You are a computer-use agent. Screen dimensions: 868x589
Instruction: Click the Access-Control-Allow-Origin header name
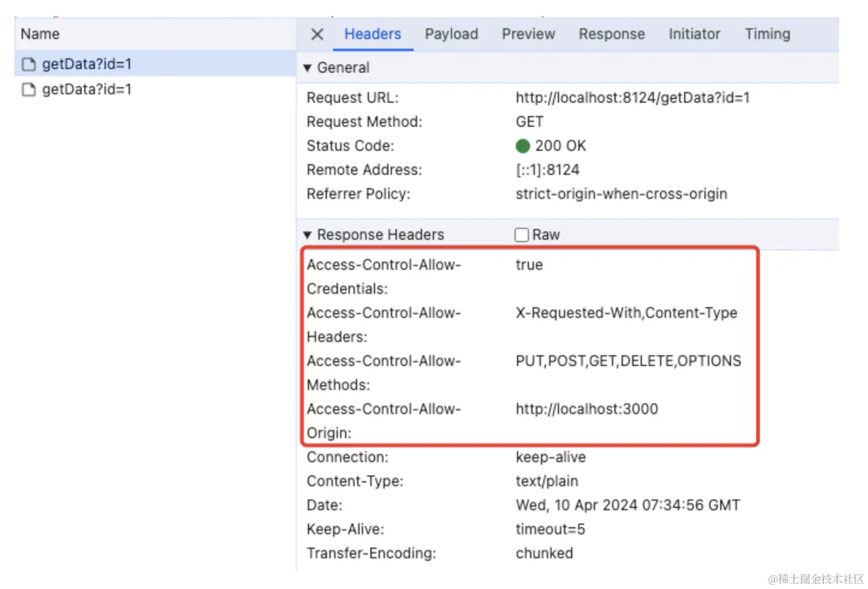384,421
